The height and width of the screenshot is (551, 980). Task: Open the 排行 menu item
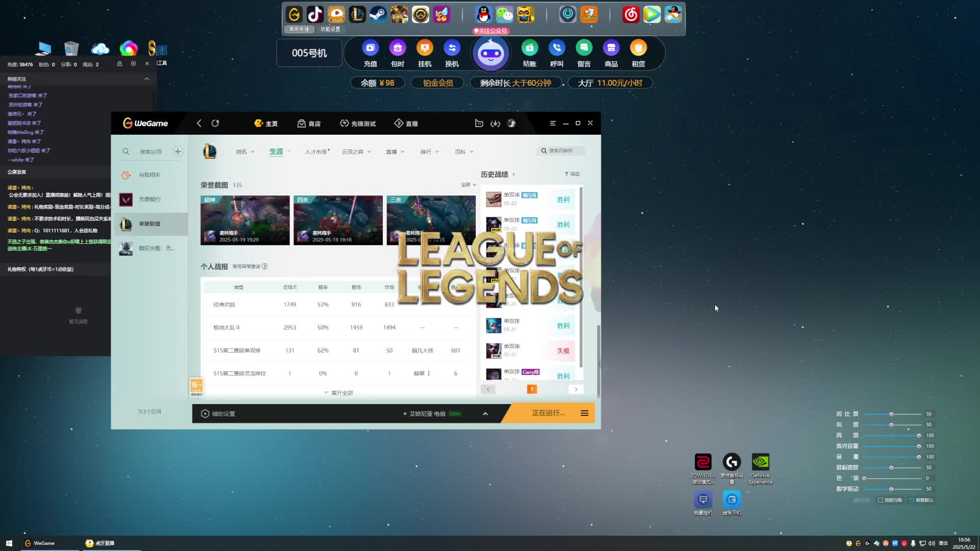(426, 152)
